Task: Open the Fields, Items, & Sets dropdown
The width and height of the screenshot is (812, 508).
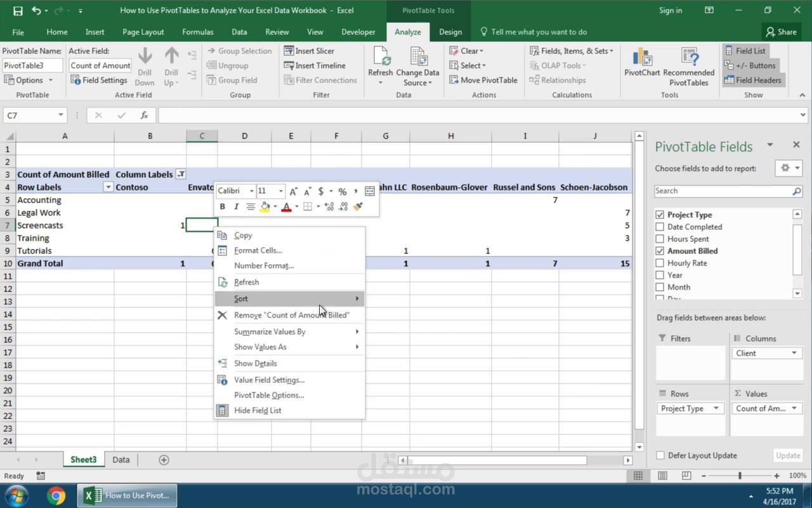Action: 572,51
